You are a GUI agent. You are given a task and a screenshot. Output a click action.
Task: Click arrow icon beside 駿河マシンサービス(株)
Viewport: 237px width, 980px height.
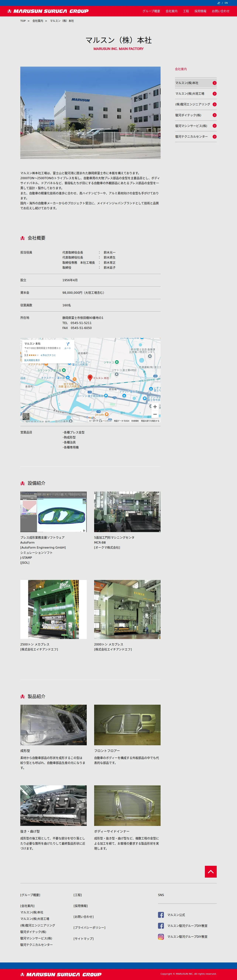point(214,126)
